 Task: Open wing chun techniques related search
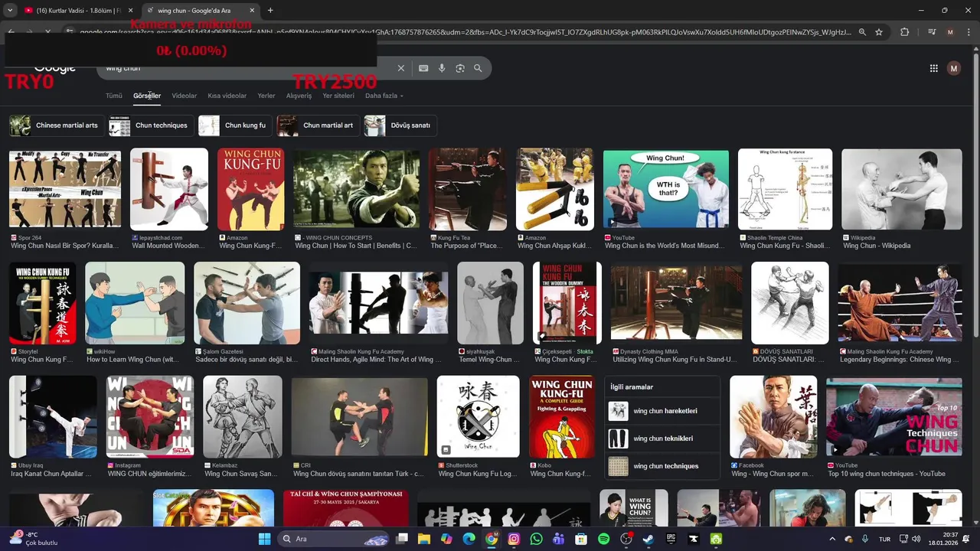point(662,466)
